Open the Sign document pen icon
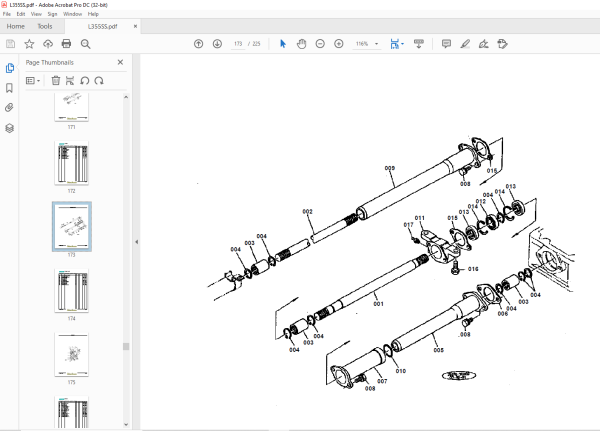This screenshot has width=600, height=431. click(x=484, y=44)
